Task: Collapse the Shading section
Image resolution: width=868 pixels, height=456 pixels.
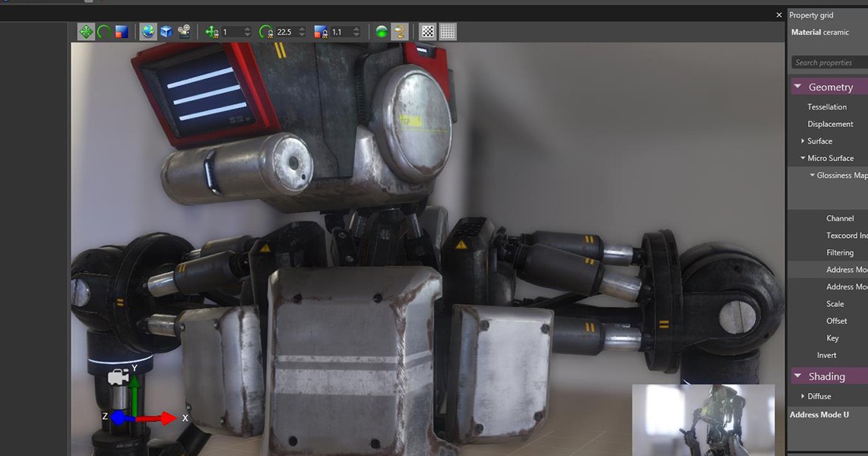Action: [798, 376]
